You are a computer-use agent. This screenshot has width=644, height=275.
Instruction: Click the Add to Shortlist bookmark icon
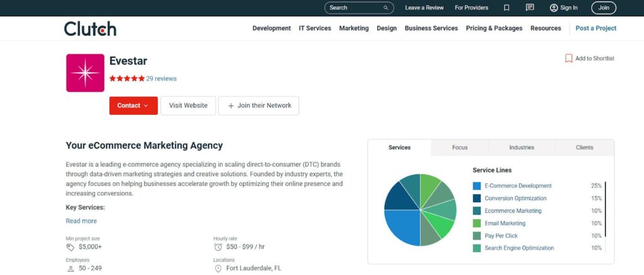(x=569, y=58)
